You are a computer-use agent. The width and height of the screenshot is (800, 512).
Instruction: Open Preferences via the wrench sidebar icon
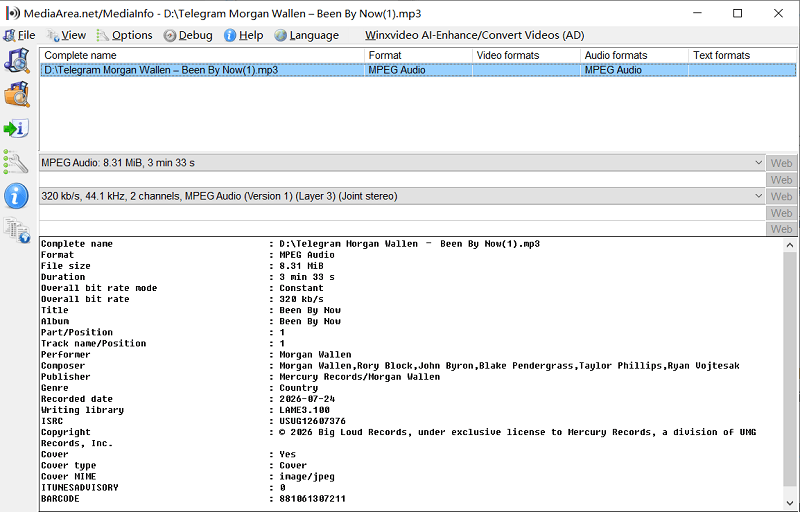[x=17, y=163]
